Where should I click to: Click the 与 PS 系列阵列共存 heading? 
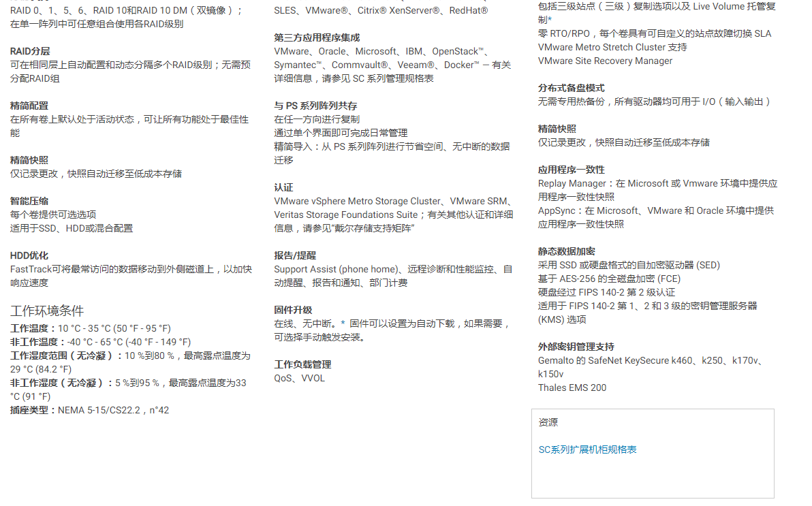coord(316,106)
